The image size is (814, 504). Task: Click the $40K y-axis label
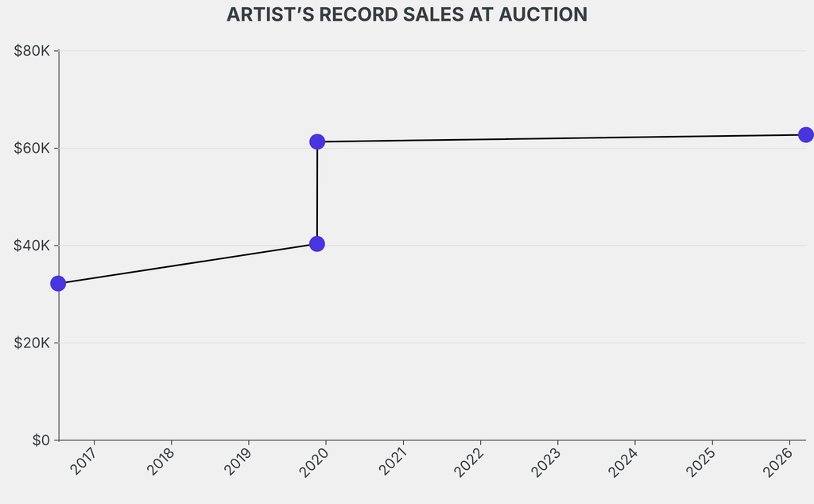coord(33,246)
